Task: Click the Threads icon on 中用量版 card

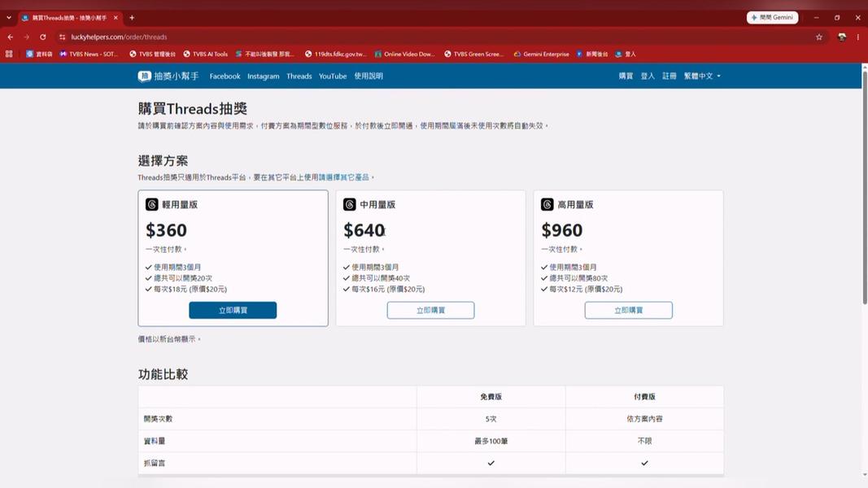Action: [349, 204]
